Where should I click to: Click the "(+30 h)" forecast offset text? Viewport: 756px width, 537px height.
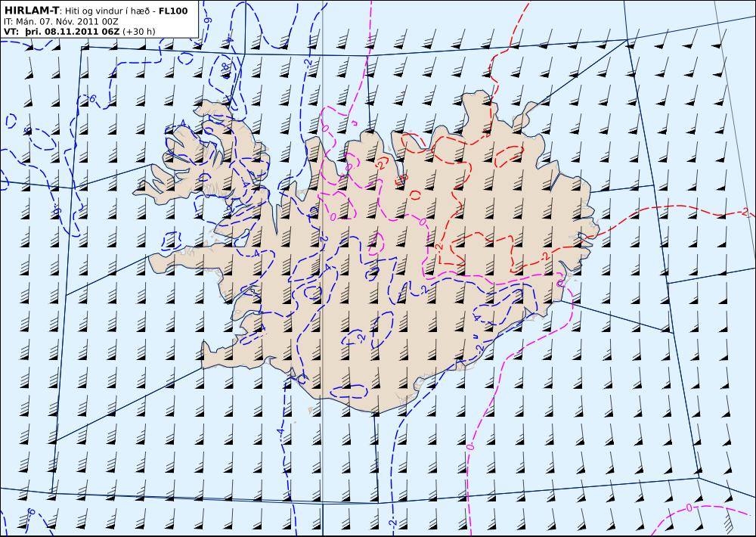click(139, 32)
